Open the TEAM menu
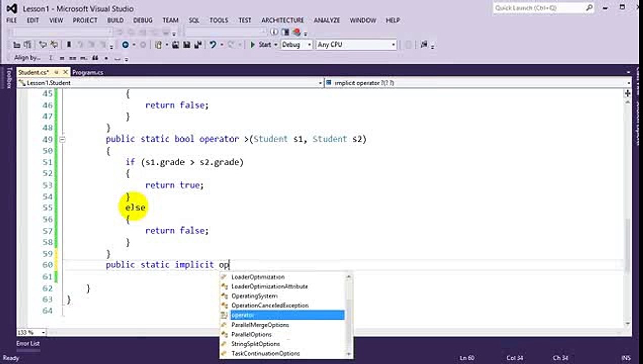 (170, 20)
